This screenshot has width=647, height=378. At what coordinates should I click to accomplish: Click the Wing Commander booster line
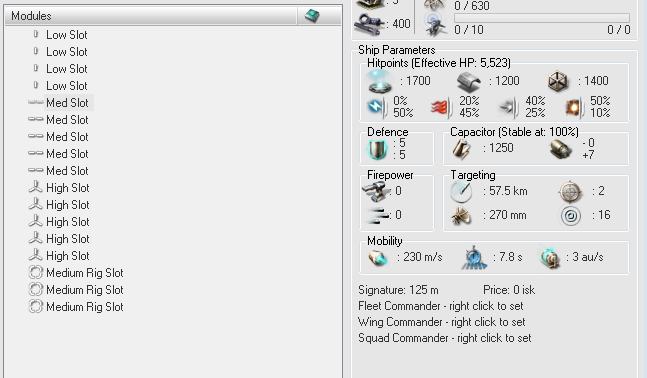point(442,322)
